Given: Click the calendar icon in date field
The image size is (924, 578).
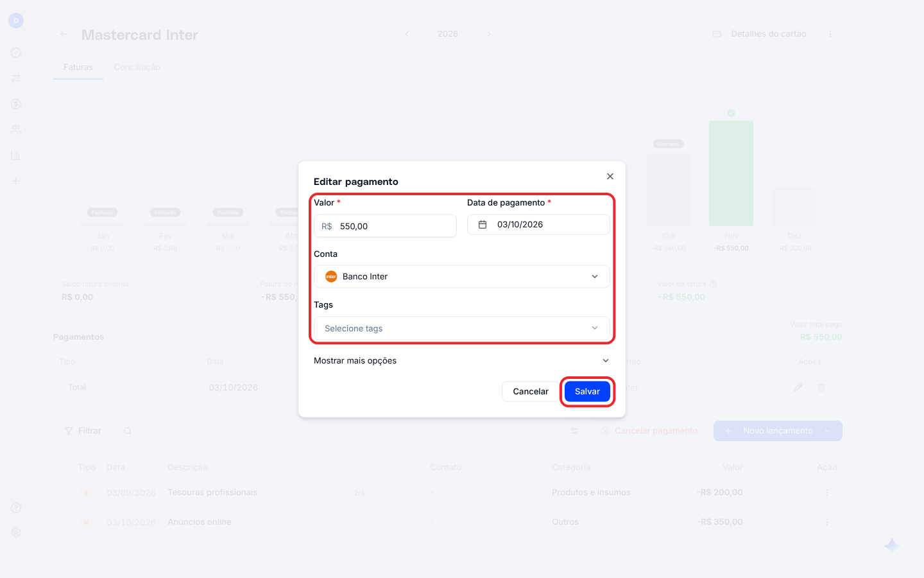Looking at the screenshot, I should click(483, 224).
